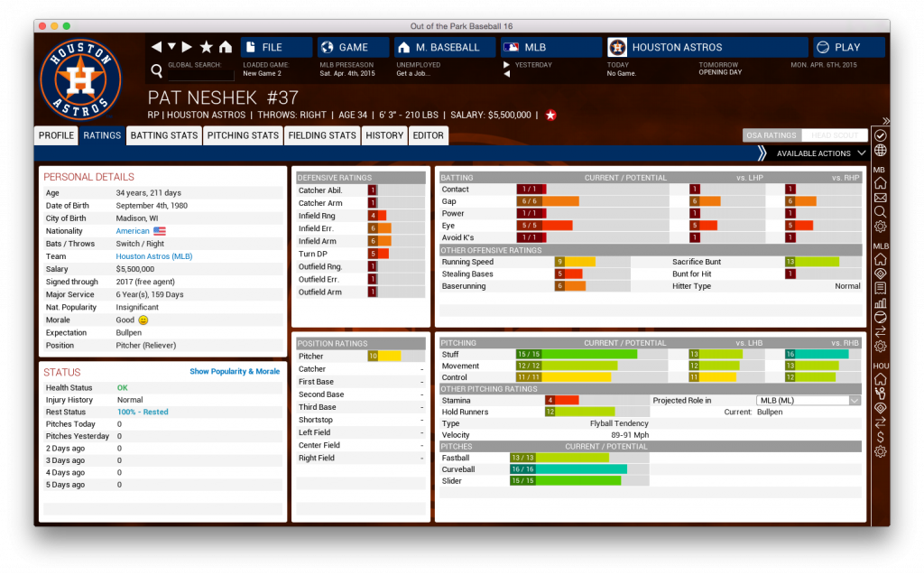Screen dimensions: 924x575
Task: Open the EDITOR tab
Action: pos(428,135)
